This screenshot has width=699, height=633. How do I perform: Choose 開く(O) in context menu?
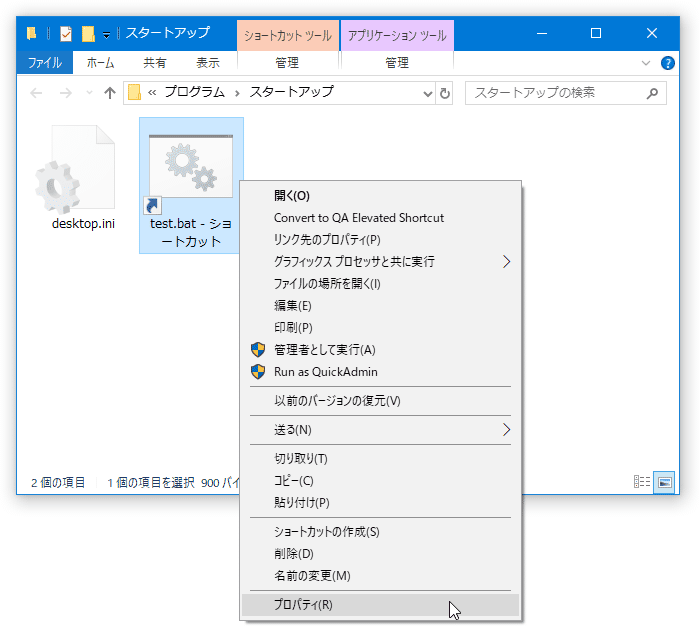[380, 196]
